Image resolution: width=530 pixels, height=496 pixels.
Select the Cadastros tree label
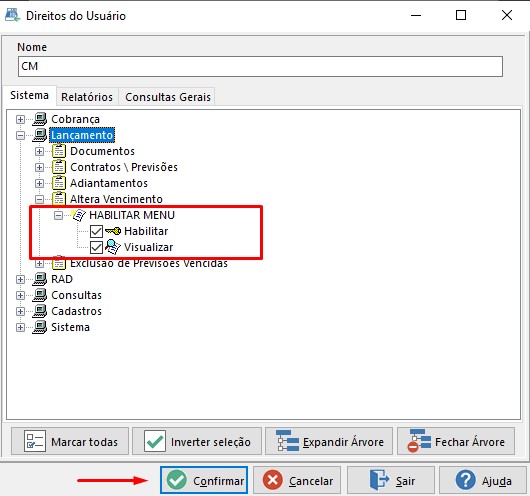pyautogui.click(x=76, y=311)
